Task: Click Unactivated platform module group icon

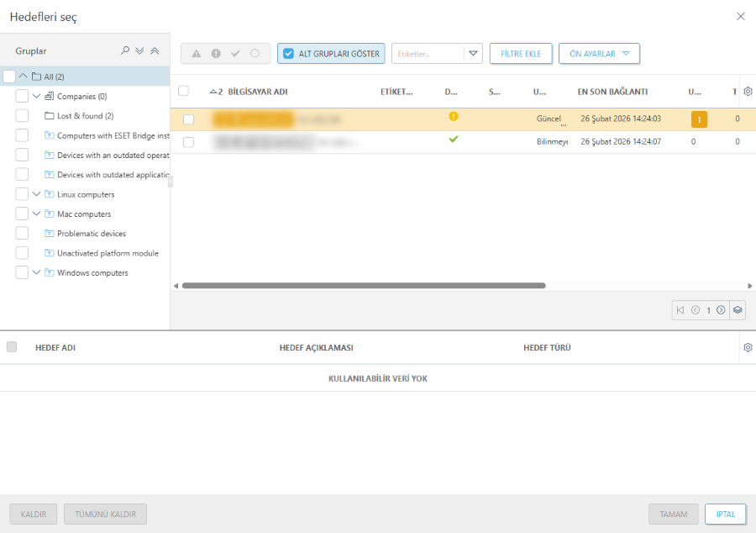Action: pos(50,253)
